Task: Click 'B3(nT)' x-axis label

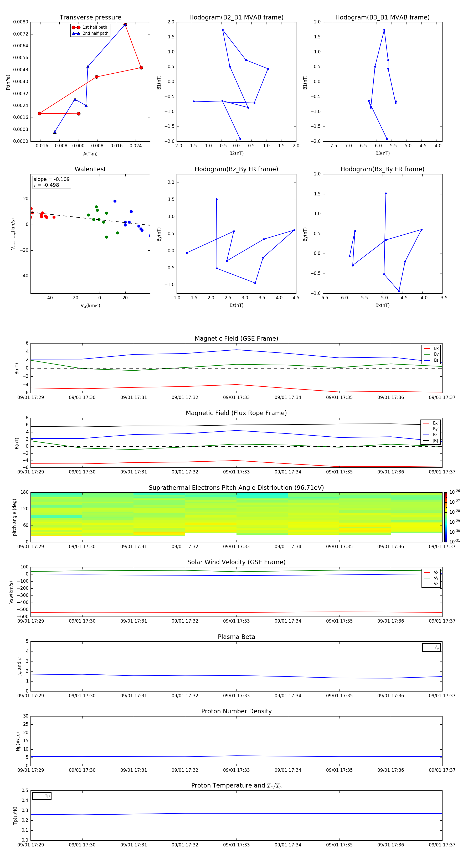Action: coord(382,153)
